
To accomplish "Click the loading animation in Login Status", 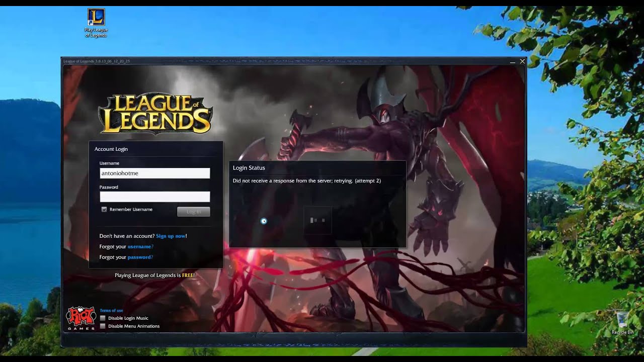I will pos(317,220).
